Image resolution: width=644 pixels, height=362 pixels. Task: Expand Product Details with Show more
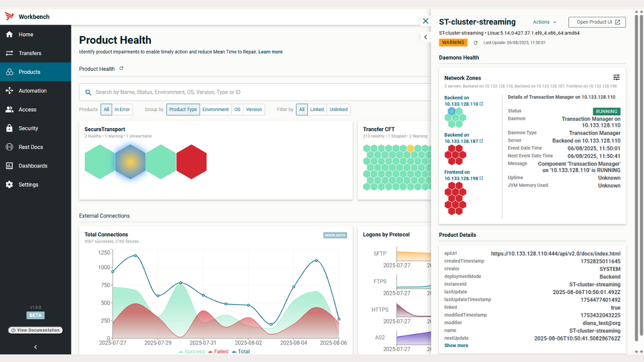point(456,345)
